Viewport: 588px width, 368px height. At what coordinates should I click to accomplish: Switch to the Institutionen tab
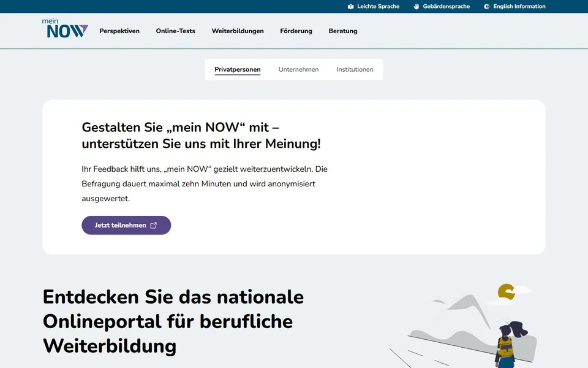pos(355,69)
